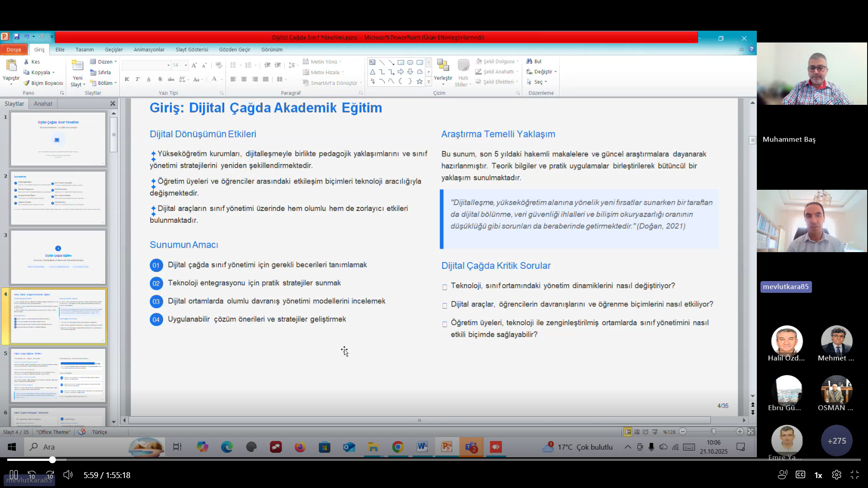
Task: Click the +275 participants button
Action: 836,441
